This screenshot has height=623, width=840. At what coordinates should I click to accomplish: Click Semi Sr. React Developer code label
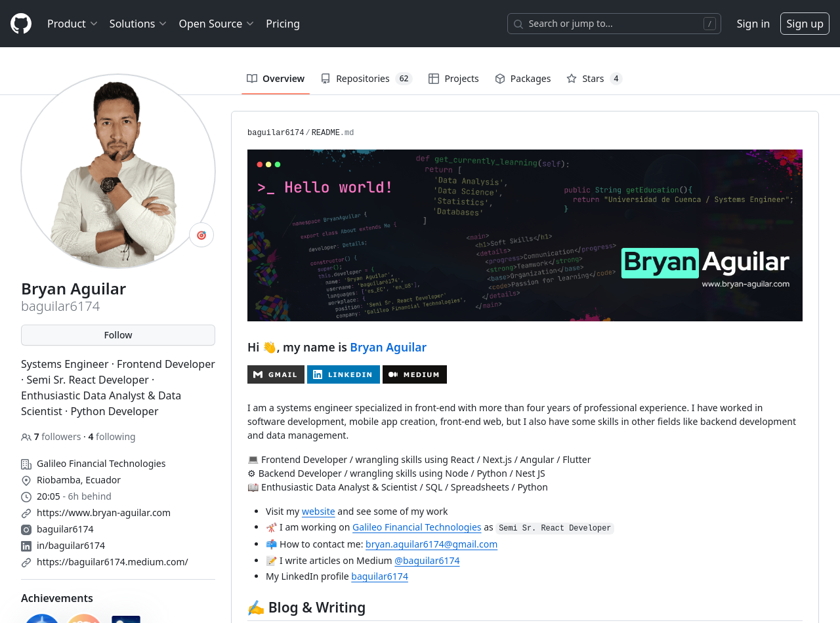tap(555, 529)
